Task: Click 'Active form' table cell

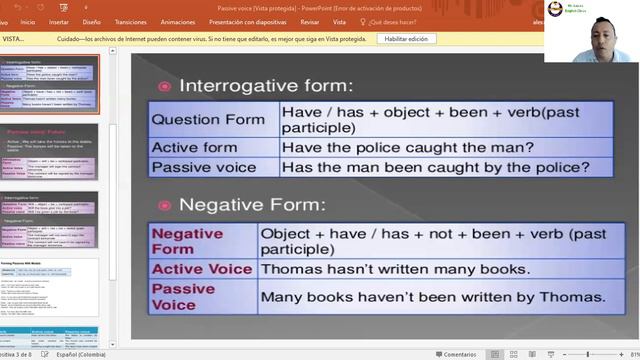Action: pos(214,147)
